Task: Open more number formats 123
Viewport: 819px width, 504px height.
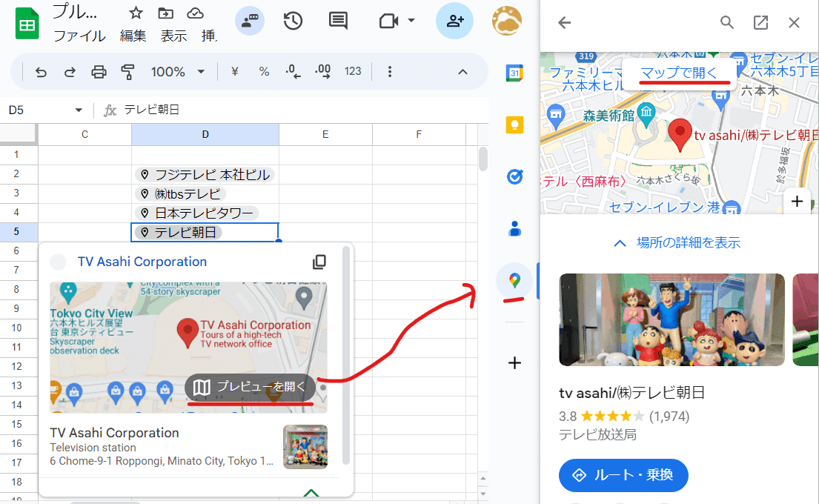Action: point(353,72)
